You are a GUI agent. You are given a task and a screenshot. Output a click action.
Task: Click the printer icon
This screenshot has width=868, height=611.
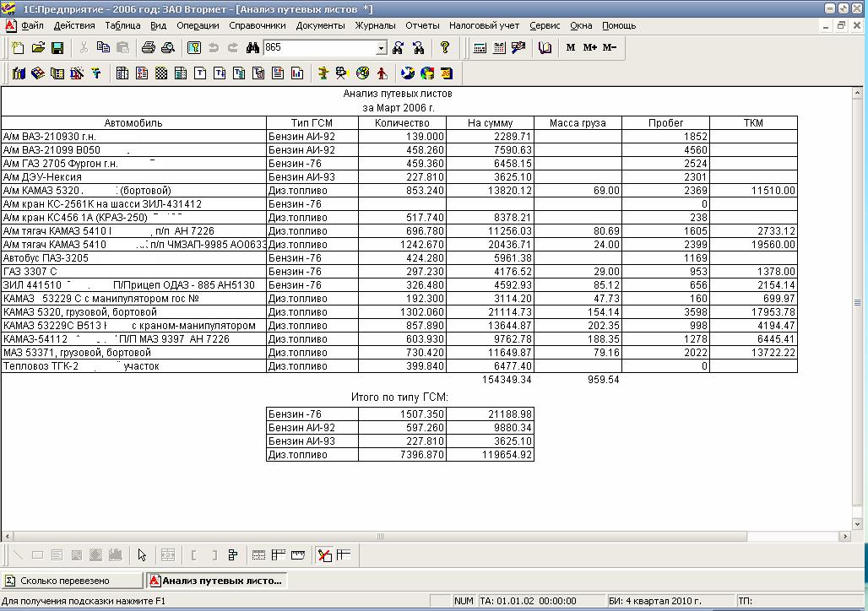click(148, 48)
